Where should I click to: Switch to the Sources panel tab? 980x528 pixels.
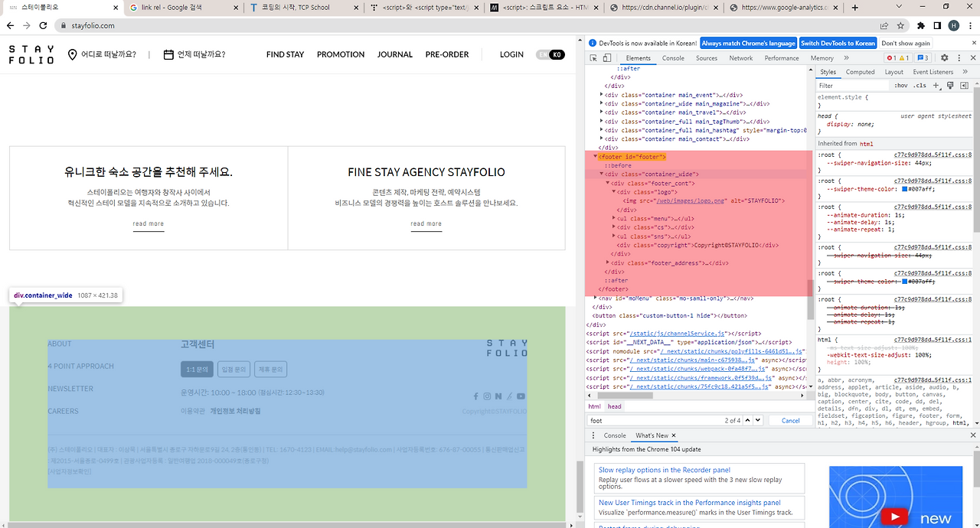point(707,58)
